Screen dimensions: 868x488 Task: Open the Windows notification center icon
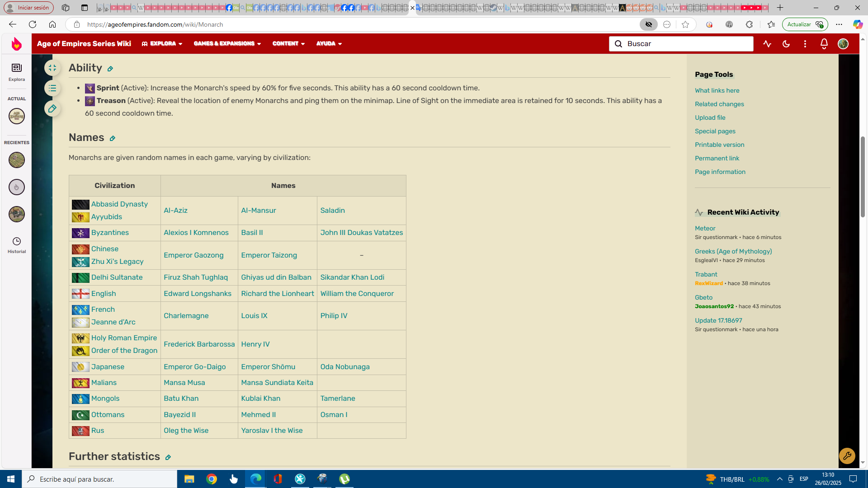click(x=853, y=479)
